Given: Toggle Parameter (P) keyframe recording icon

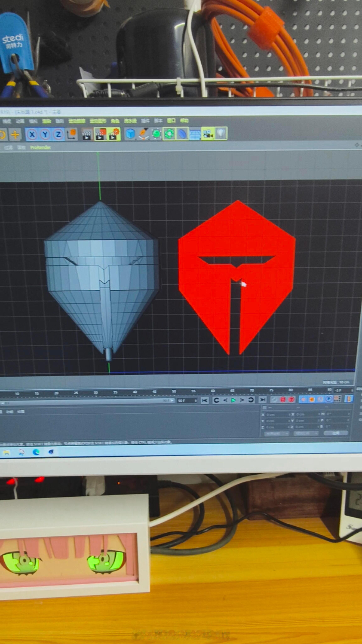Looking at the screenshot, I should (329, 399).
